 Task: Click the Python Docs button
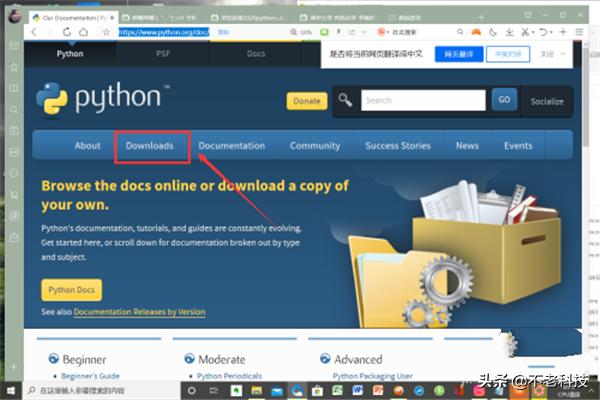point(72,290)
